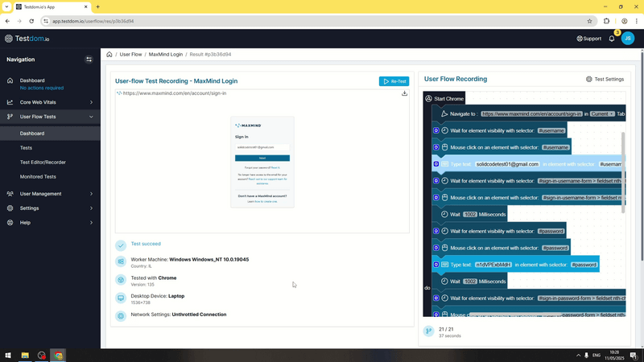Expand the User Management chevron

click(x=91, y=194)
